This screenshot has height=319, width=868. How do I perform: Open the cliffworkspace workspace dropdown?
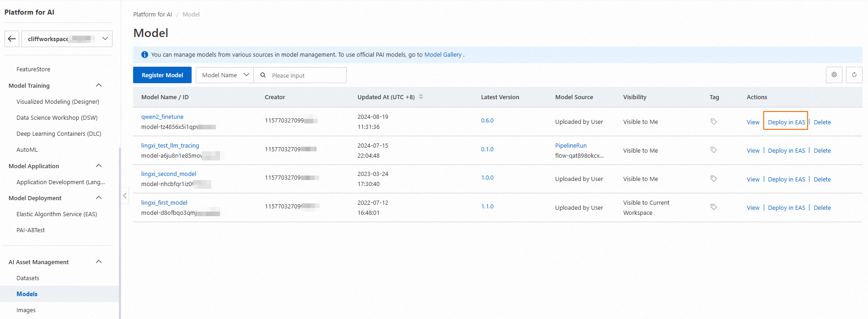(x=67, y=39)
